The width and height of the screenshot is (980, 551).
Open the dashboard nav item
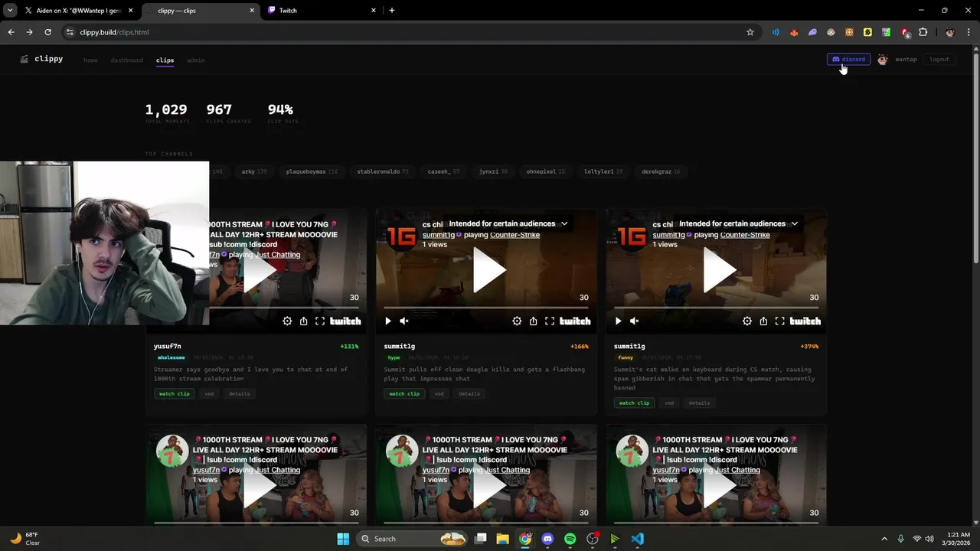(x=126, y=60)
